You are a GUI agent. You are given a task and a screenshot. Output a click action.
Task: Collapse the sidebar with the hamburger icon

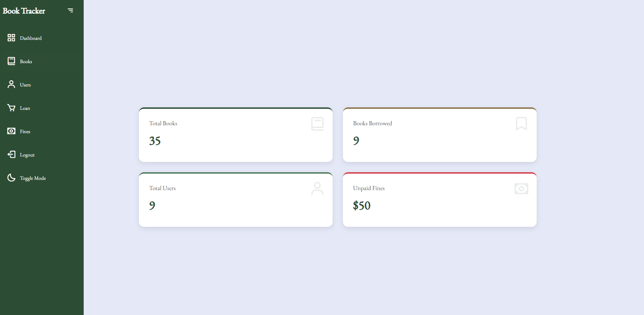coord(71,11)
